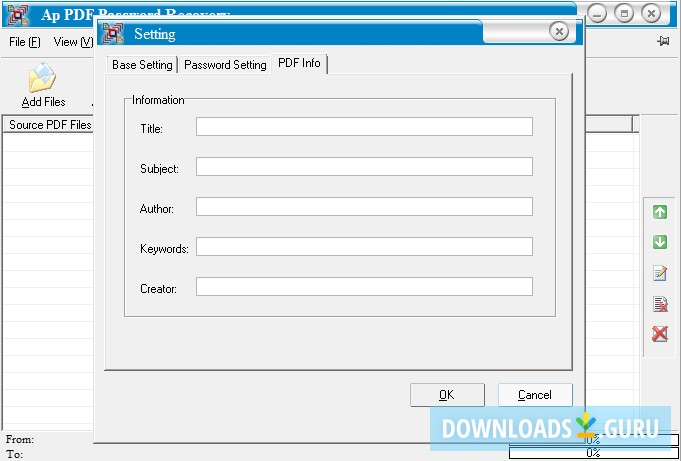Screen dimensions: 681x461
Task: Click the Ap PDF Password Recovery logo icon
Action: pos(18,14)
